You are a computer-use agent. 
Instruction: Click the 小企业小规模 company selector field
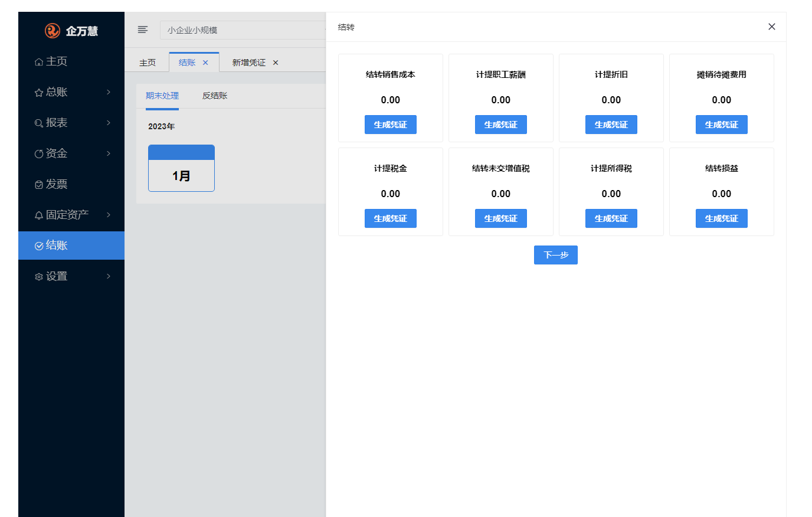pos(242,30)
